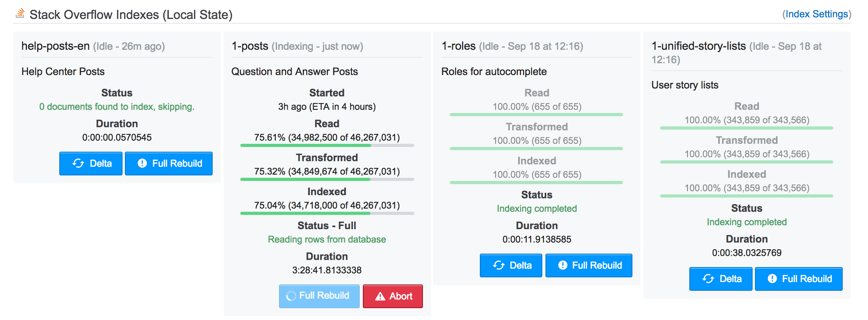
Task: Click '(Indexing - just now)' state text
Action: (x=317, y=47)
